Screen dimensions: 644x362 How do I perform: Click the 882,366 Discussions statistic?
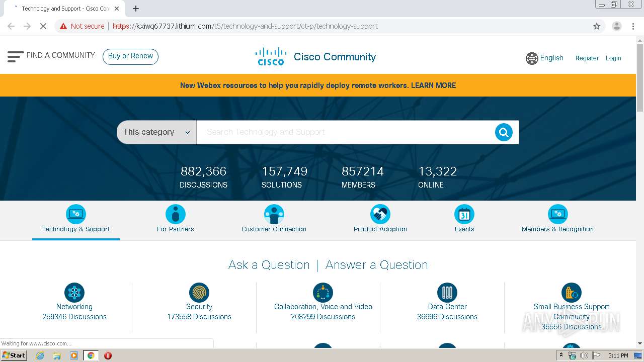pyautogui.click(x=203, y=177)
